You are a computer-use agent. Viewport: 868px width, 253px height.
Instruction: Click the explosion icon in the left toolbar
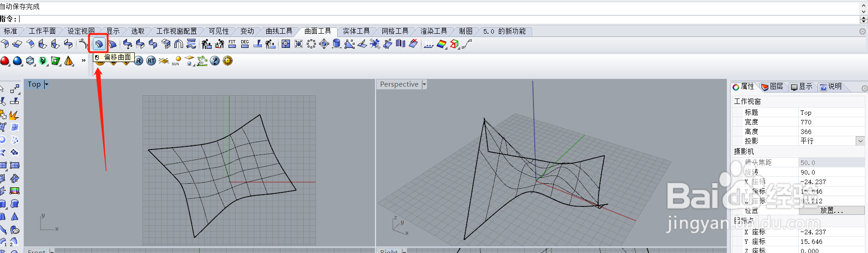(x=14, y=114)
